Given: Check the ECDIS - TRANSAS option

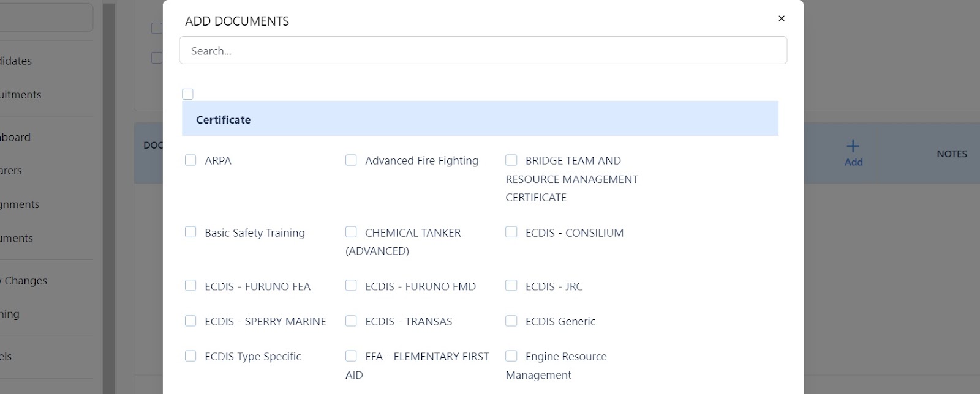Looking at the screenshot, I should (x=351, y=321).
